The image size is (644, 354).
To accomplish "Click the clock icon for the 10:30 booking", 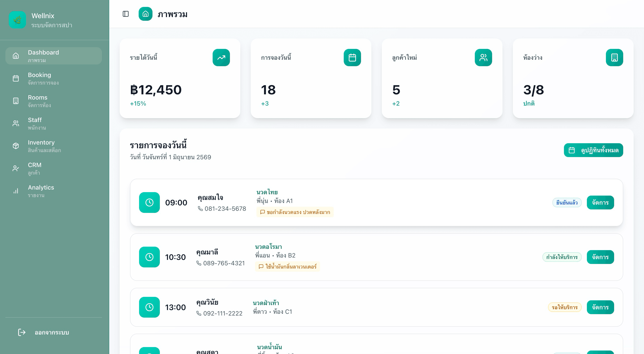I will (149, 257).
